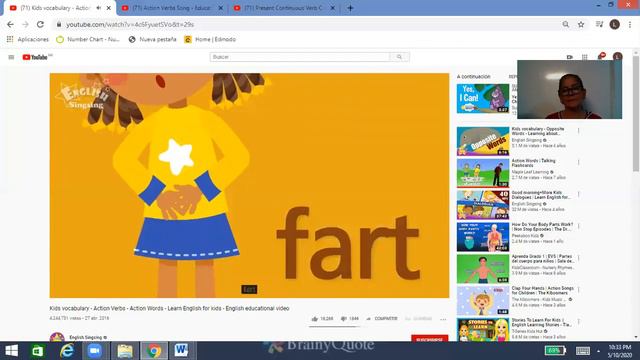Open Internet Explorer from the taskbar
640x360 pixels.
(x=67, y=351)
